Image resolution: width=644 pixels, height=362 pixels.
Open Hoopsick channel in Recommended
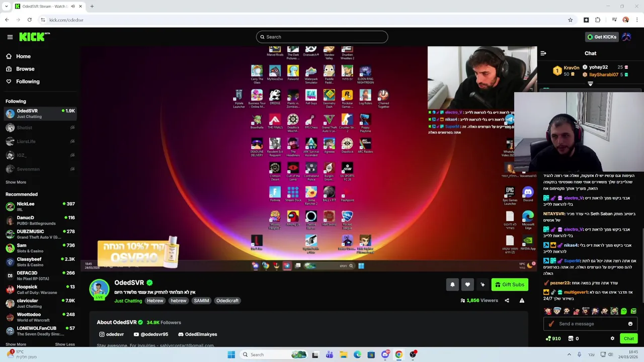click(x=40, y=290)
